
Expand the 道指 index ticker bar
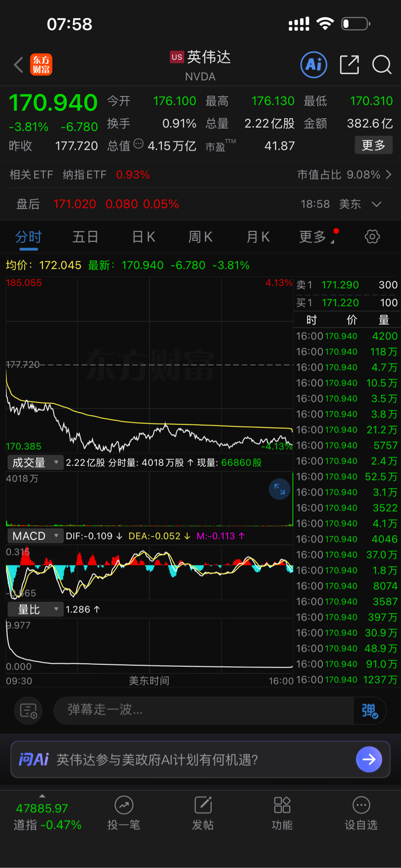click(42, 796)
